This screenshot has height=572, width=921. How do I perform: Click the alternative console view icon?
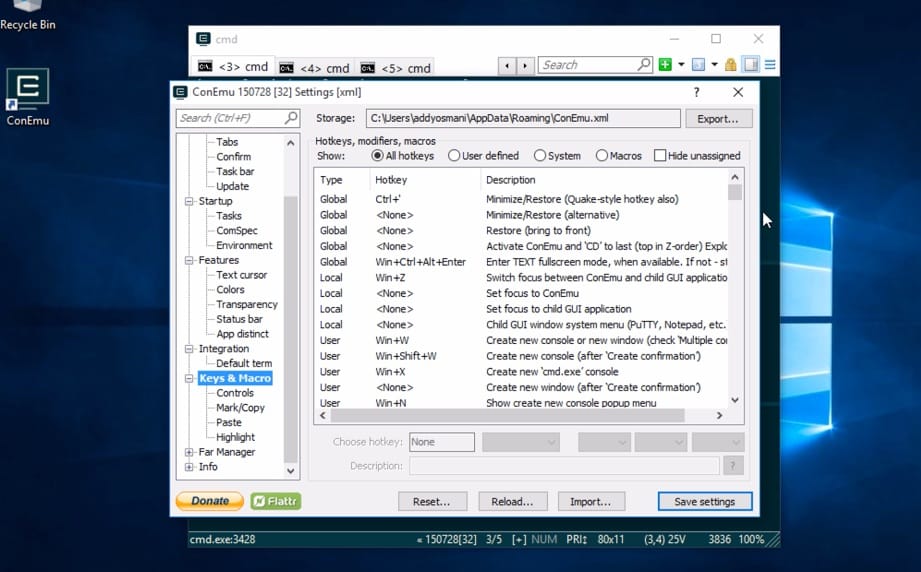[750, 65]
